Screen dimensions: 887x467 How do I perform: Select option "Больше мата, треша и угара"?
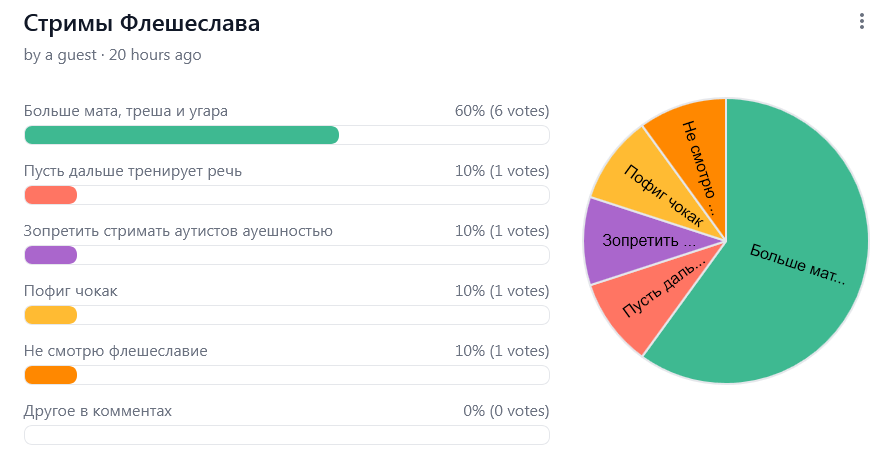tap(126, 111)
